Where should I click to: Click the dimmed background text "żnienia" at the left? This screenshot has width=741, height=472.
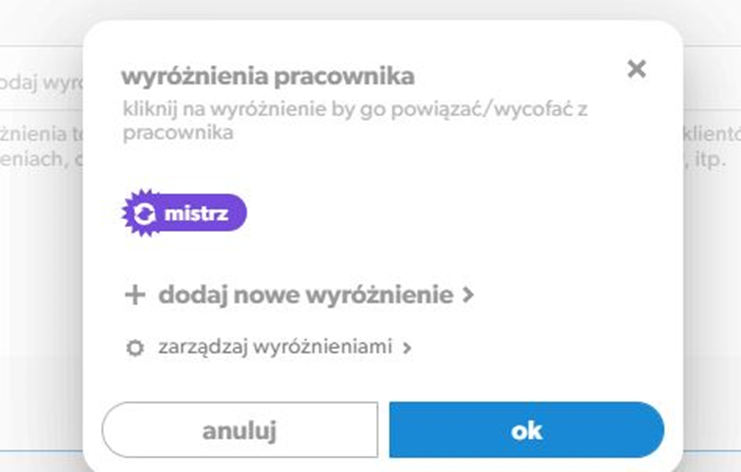pyautogui.click(x=34, y=134)
